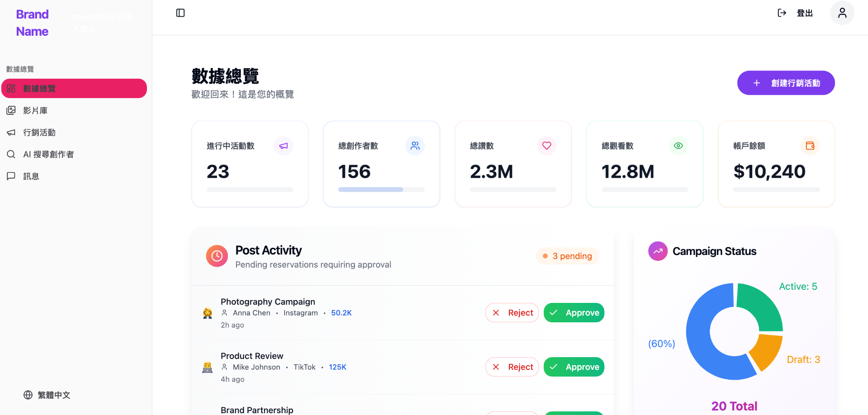Image resolution: width=868 pixels, height=415 pixels.
Task: Click the 156 creators value
Action: [354, 171]
